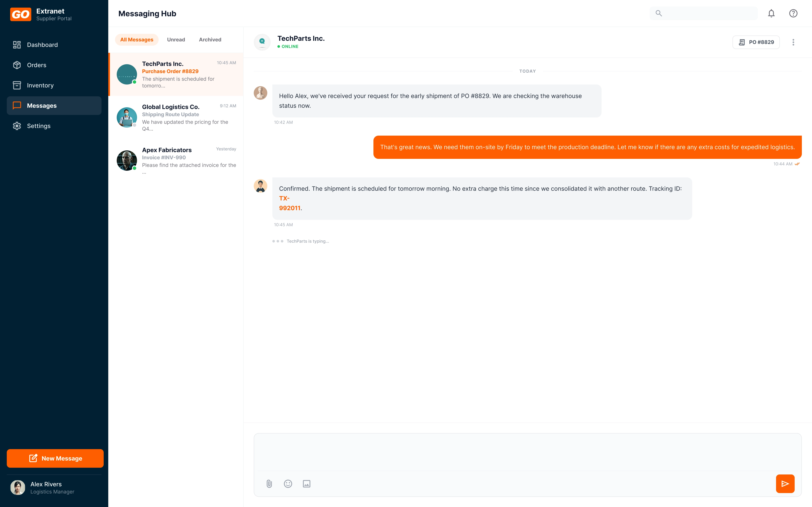Select the All Messages filter
This screenshot has width=812, height=507.
point(137,40)
